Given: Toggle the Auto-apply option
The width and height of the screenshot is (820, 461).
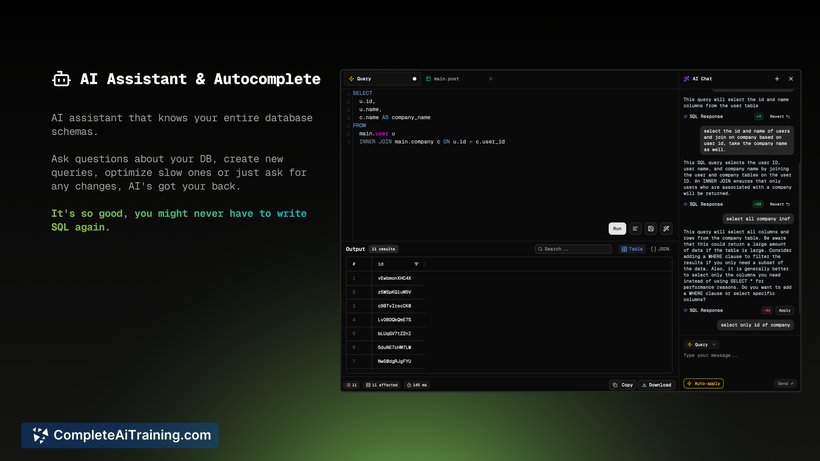Looking at the screenshot, I should click(x=703, y=384).
